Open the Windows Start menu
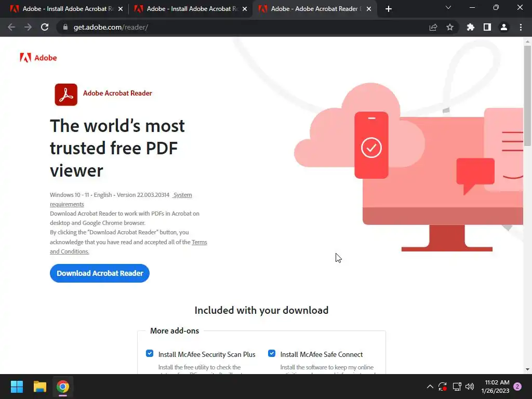 (x=17, y=387)
